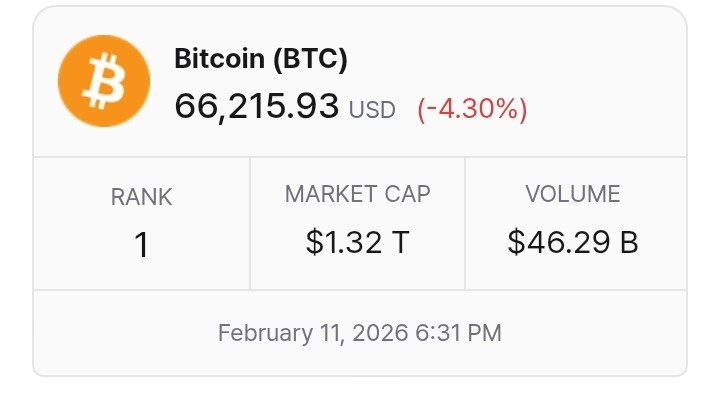Click the $46.29 B volume value
Screen dimensions: 720x404
(573, 242)
